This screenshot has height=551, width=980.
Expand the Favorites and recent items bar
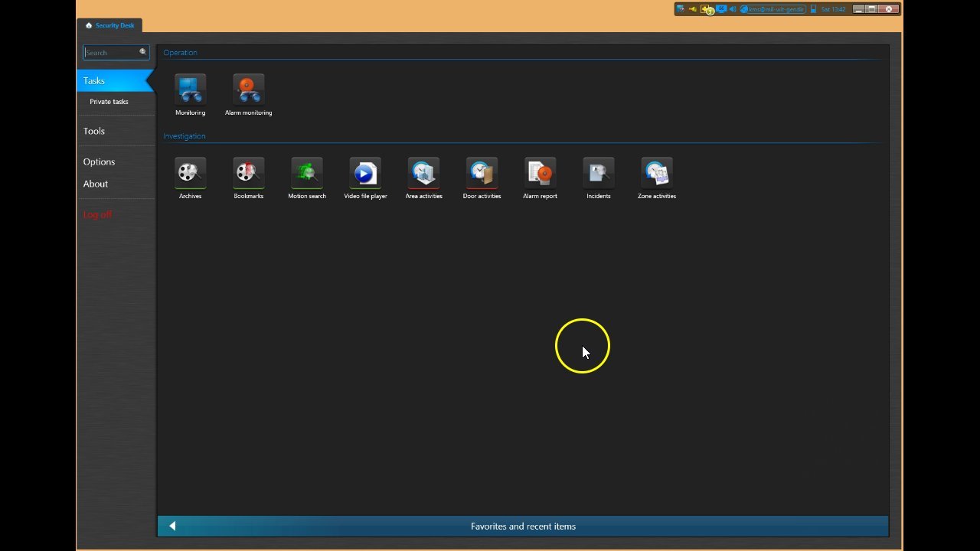coord(523,526)
